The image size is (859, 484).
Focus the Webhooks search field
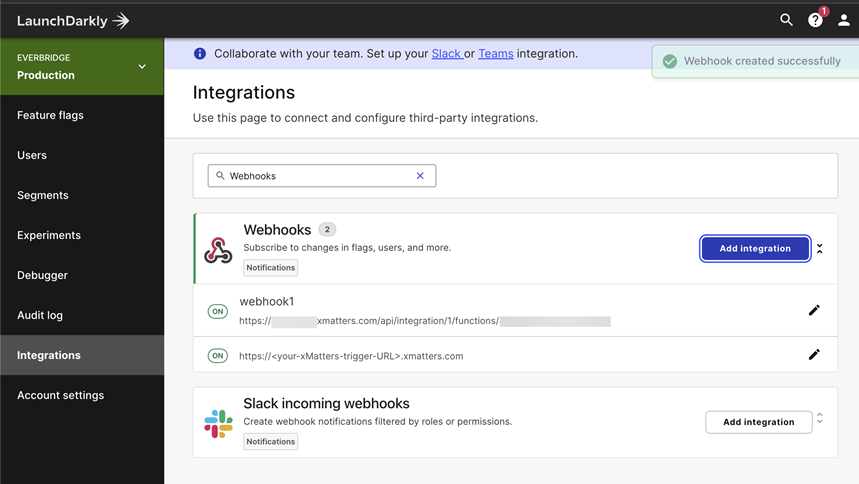322,176
